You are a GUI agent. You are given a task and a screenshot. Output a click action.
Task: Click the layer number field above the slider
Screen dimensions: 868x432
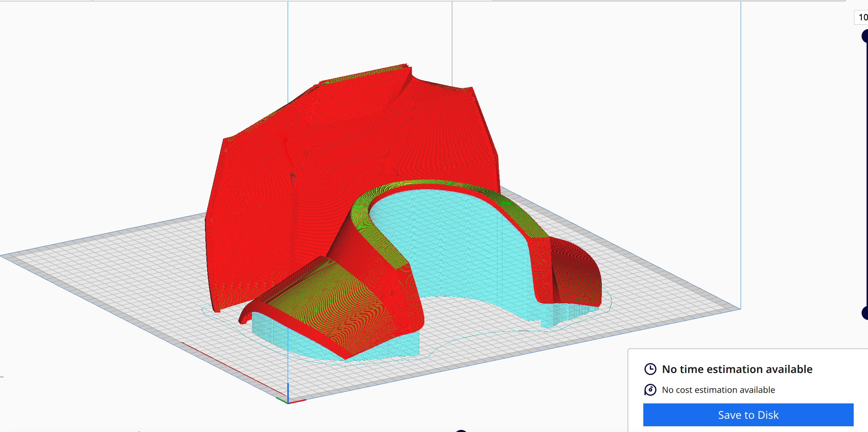[x=862, y=17]
